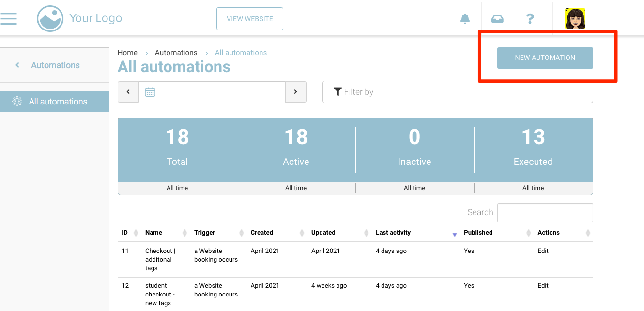644x311 pixels.
Task: Click into the table Search field
Action: 545,212
